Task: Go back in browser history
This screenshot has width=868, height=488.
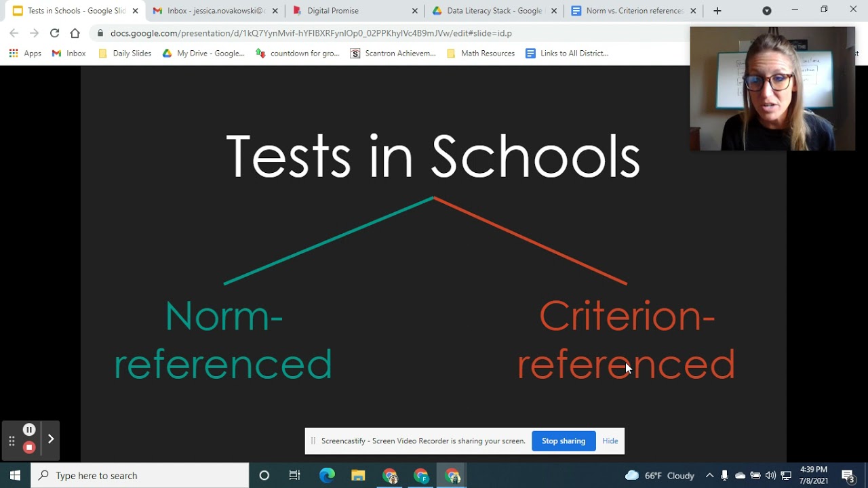Action: [x=14, y=33]
